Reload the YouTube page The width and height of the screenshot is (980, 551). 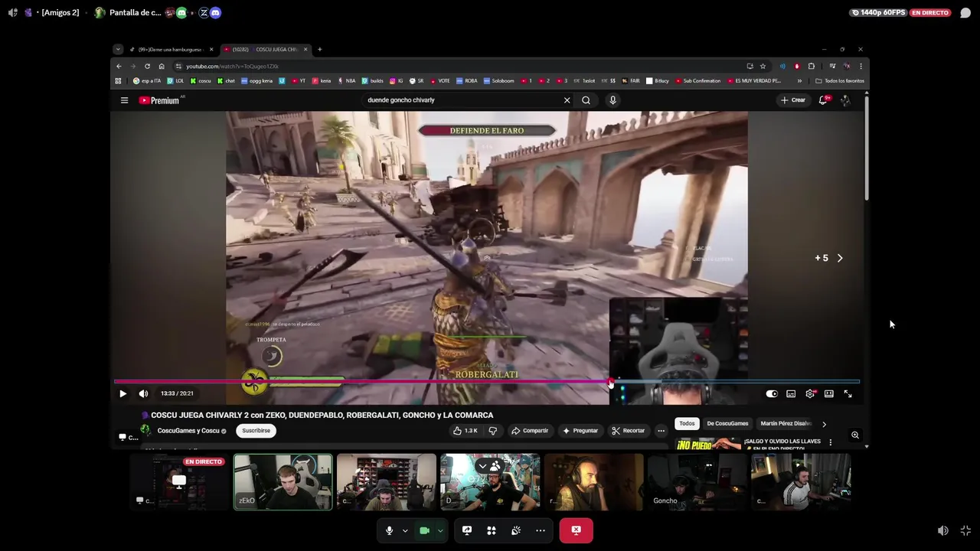point(147,67)
